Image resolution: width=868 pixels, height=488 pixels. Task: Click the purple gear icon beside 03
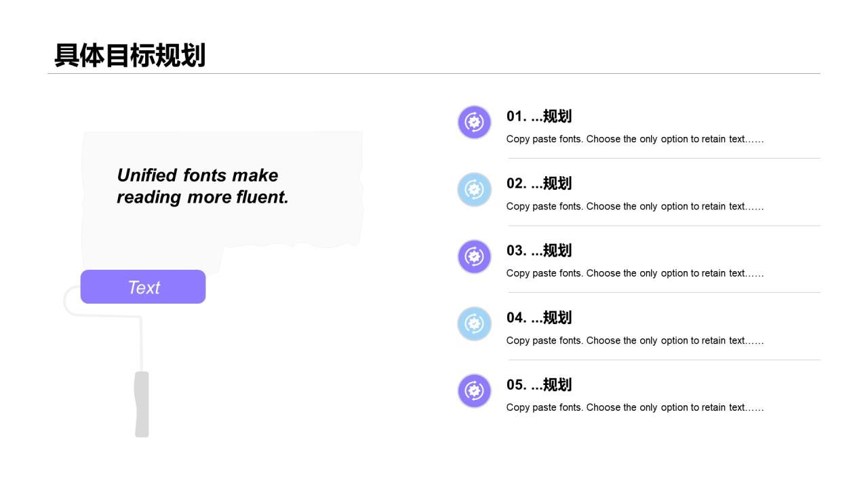pyautogui.click(x=475, y=257)
